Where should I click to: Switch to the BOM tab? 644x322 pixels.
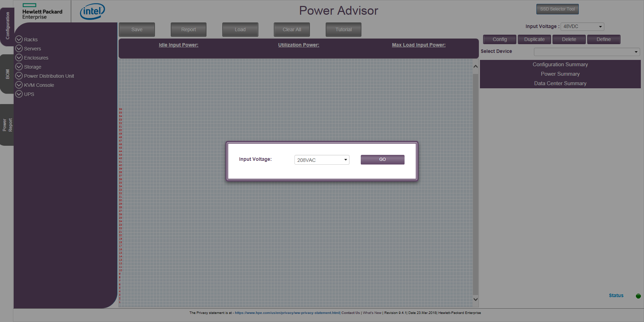7,73
